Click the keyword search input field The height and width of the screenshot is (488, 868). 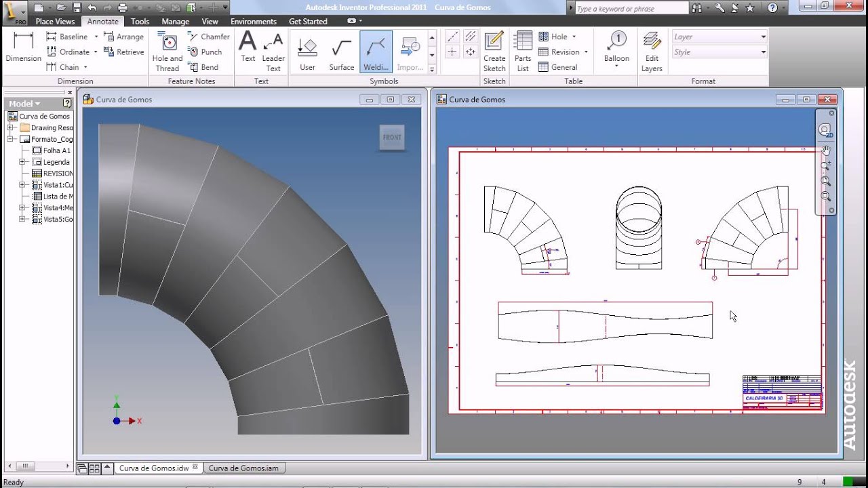(631, 9)
